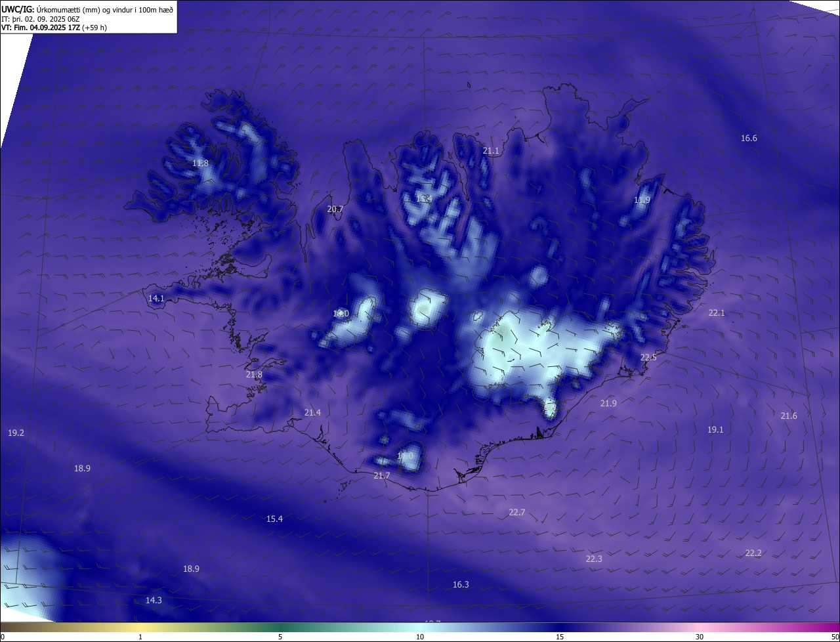Click the 22.1 value label
840x642 pixels.
click(717, 312)
